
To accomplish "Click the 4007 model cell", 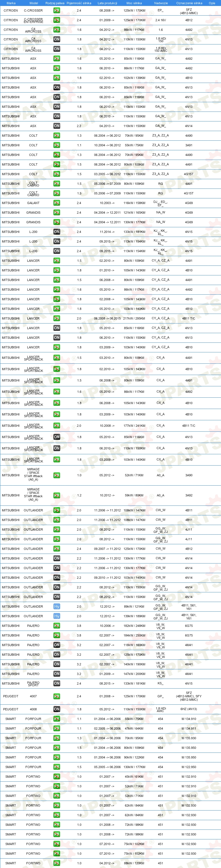I will point(33,696).
